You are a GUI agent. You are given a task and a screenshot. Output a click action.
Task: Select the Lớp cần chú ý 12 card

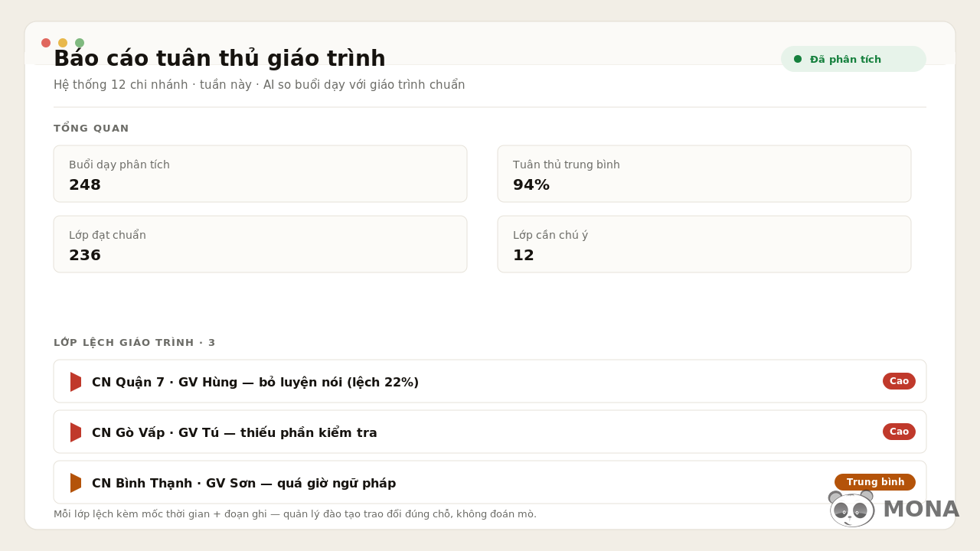(x=704, y=244)
